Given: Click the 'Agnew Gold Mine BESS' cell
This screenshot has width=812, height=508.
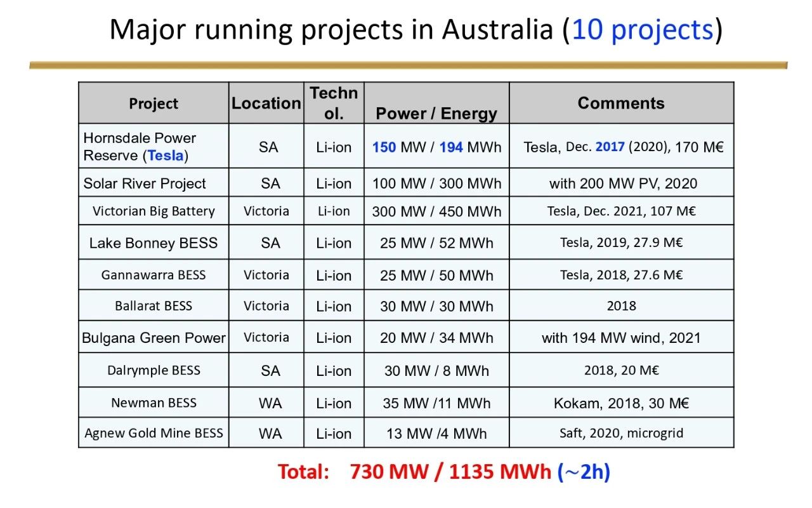Looking at the screenshot, I should coord(154,433).
